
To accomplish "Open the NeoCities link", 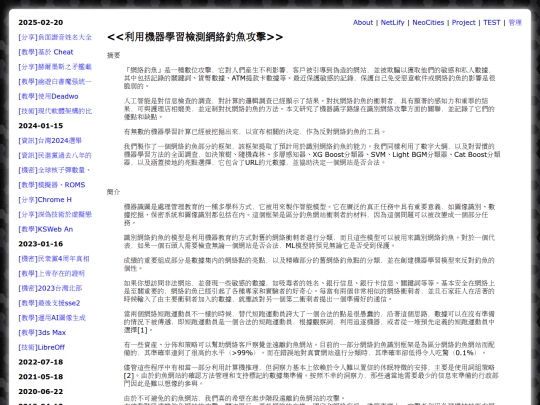I will tap(428, 22).
